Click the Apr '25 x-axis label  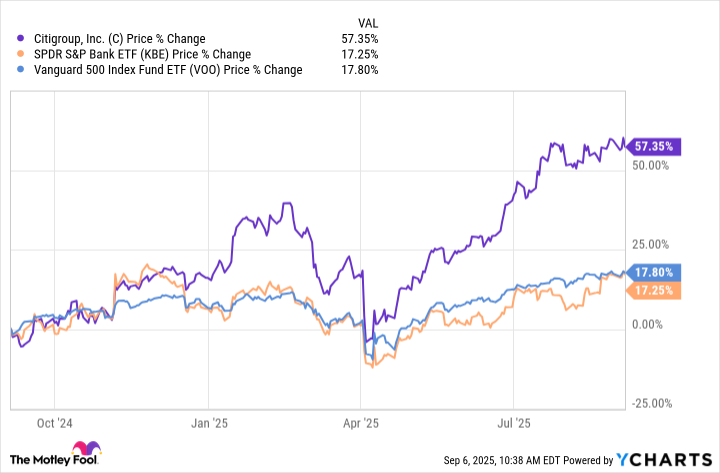[x=361, y=424]
